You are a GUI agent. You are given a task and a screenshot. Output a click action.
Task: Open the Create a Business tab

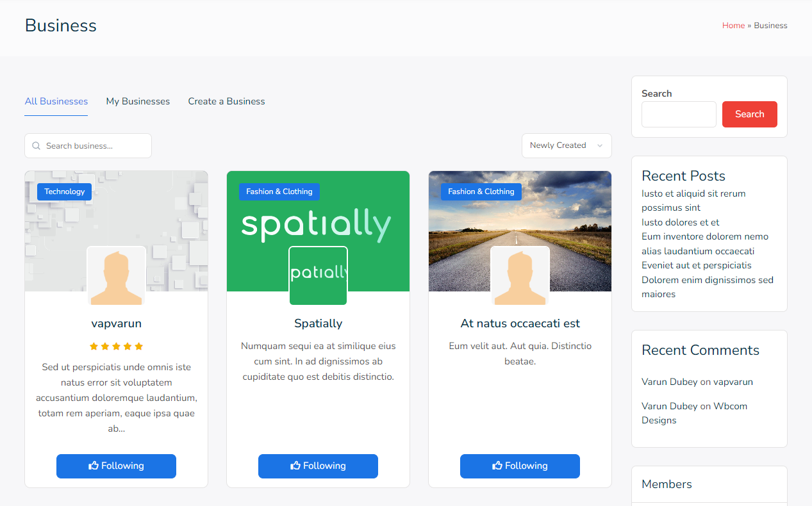point(226,101)
